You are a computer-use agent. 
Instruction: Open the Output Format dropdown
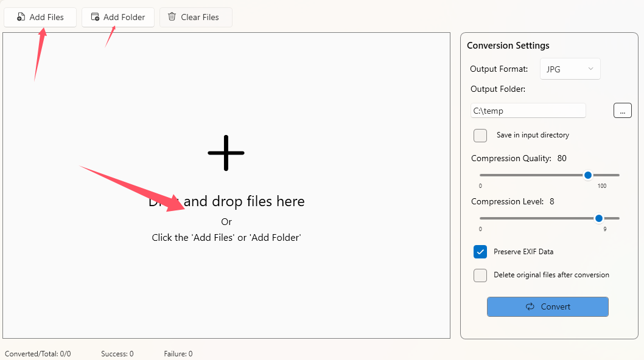click(570, 69)
